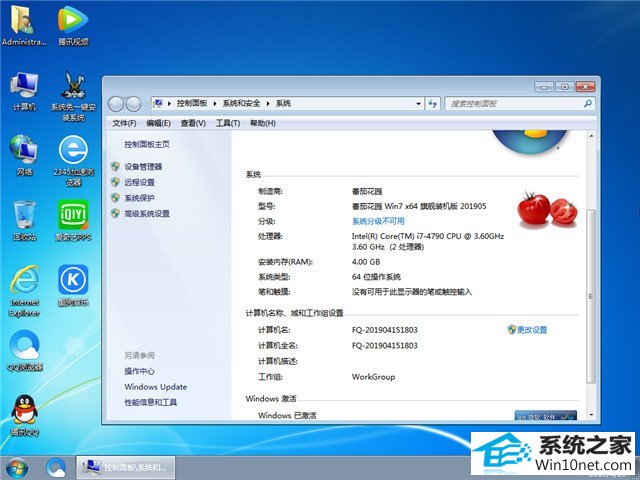Launch the QQ penguin desktop icon
Viewport: 640px width, 480px height.
tap(24, 410)
